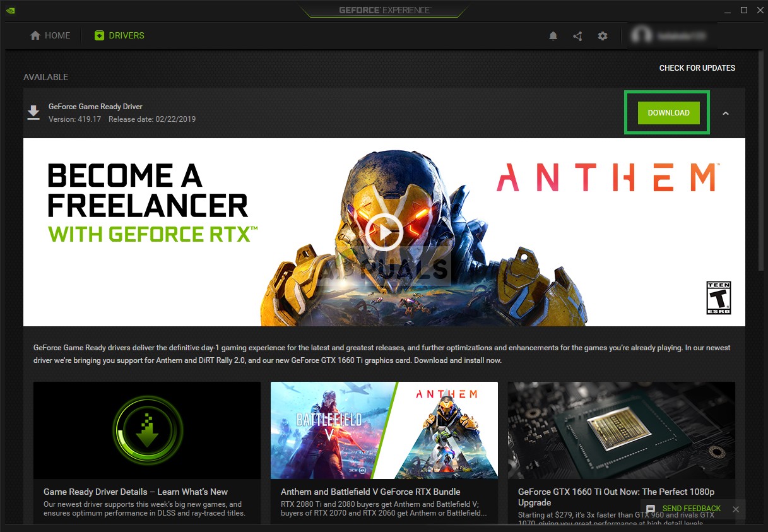Click 'Game Ready Driver Details – Learn What's New' title
Image resolution: width=768 pixels, height=532 pixels.
[136, 492]
